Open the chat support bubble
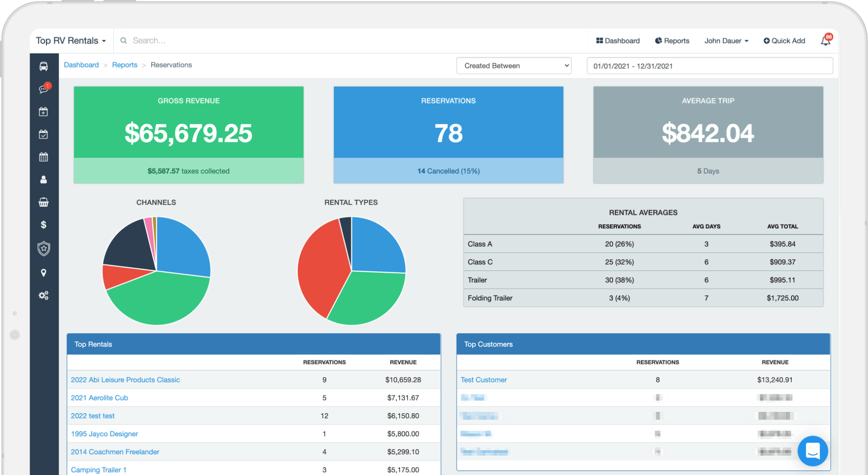 (x=813, y=451)
